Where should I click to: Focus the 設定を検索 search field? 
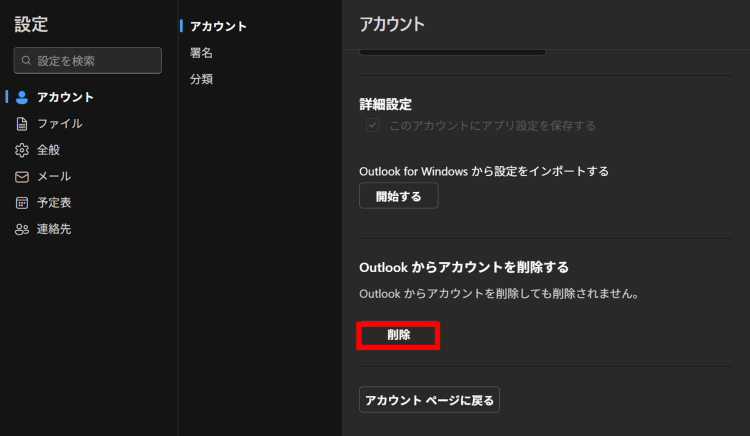88,60
